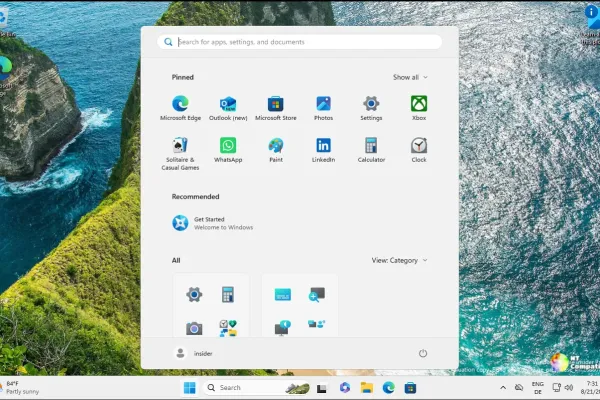Open the network tray icon
Screen dimensions: 600x400
point(556,388)
